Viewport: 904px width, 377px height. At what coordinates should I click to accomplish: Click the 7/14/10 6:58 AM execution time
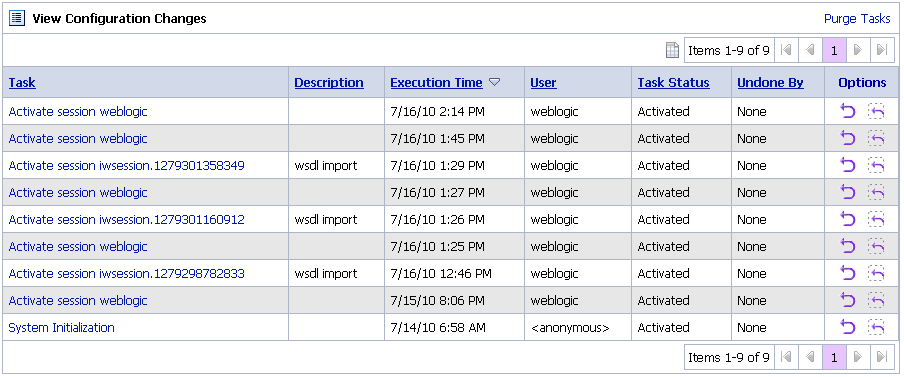pos(438,327)
